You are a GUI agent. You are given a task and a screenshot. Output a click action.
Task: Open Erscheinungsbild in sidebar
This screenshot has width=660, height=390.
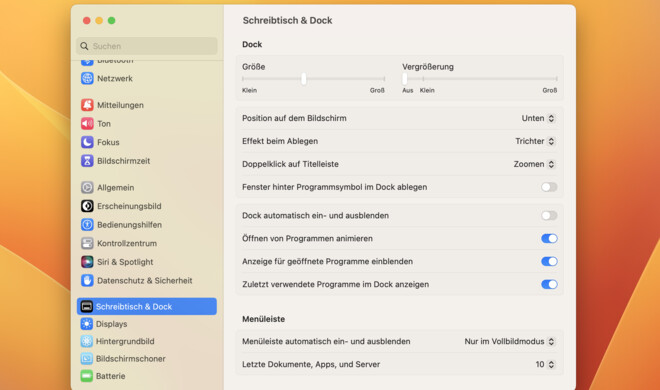[146, 206]
